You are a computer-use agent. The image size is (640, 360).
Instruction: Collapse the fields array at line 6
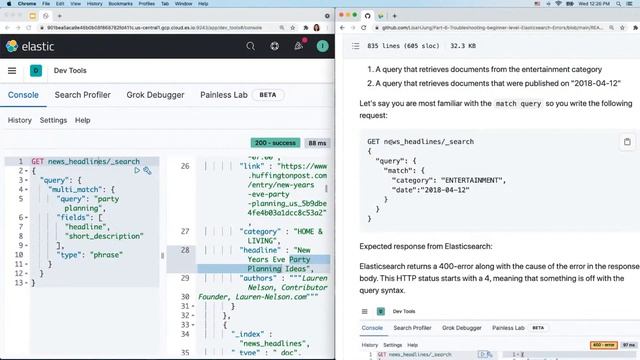coord(27,218)
